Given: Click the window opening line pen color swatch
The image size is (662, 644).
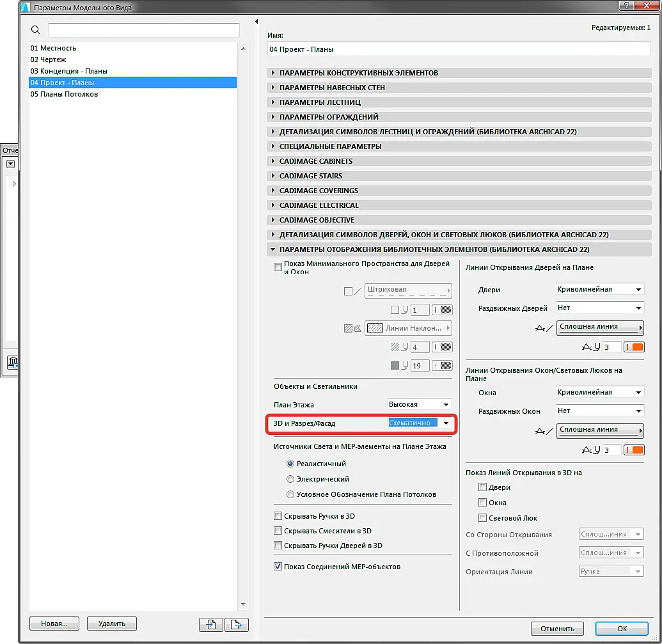Looking at the screenshot, I should click(x=634, y=450).
